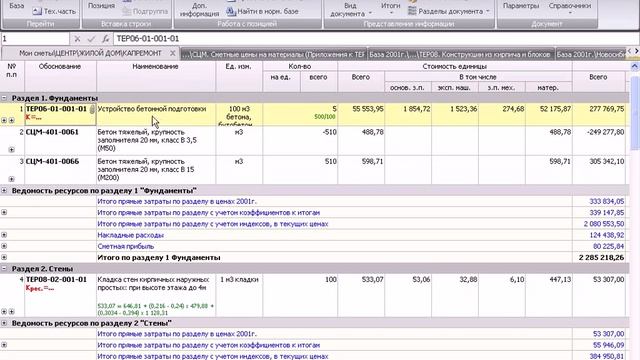Collapse Раздел 2. Стены section
Image resolution: width=640 pixels, height=360 pixels.
point(4,269)
